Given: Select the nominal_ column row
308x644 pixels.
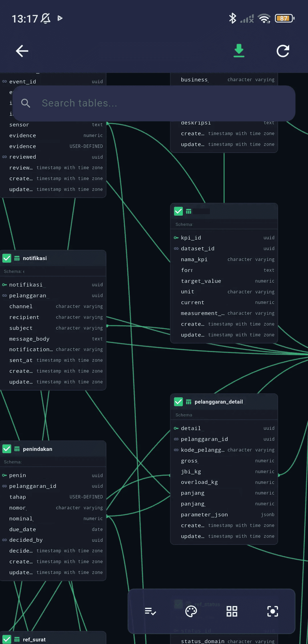Looking at the screenshot, I should coord(53,519).
